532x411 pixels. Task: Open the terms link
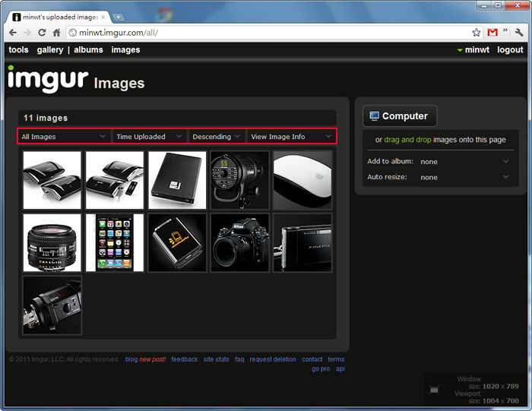[336, 359]
